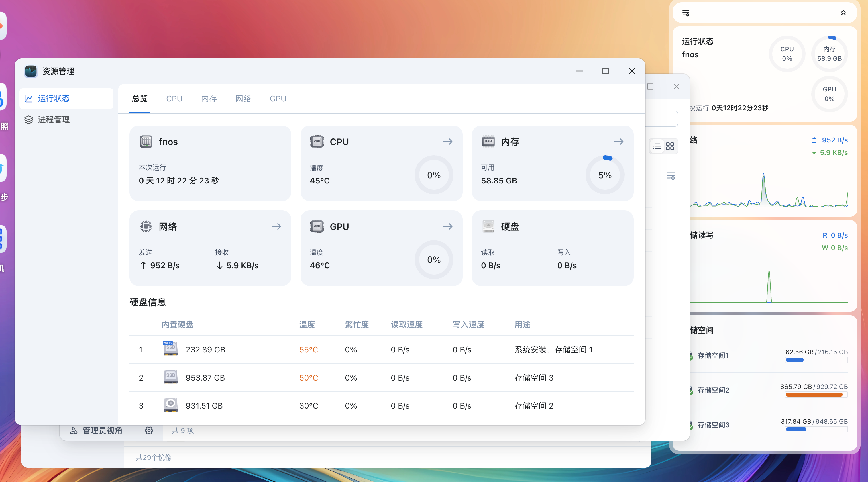Open CPU details via arrow icon
This screenshot has width=868, height=482.
(x=447, y=142)
